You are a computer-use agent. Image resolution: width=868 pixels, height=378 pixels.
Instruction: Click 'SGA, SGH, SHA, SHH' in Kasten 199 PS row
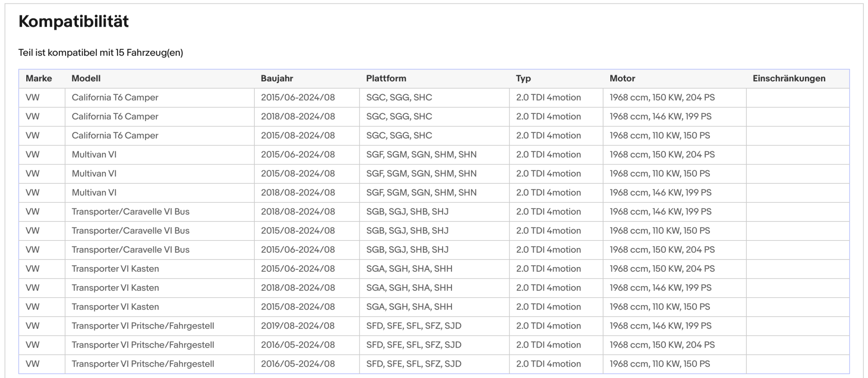pyautogui.click(x=409, y=288)
